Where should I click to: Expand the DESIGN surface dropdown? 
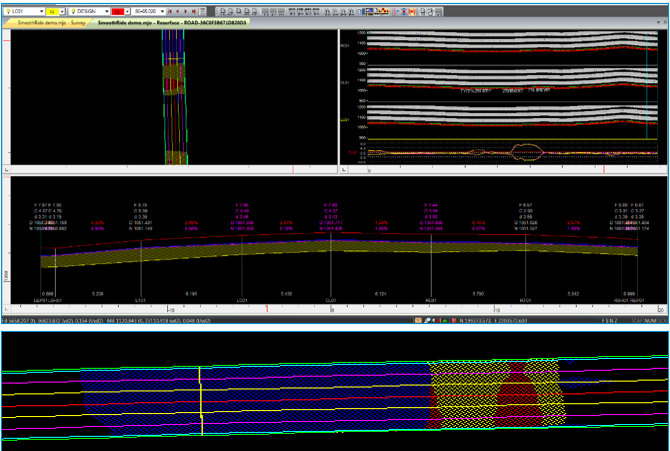(106, 10)
